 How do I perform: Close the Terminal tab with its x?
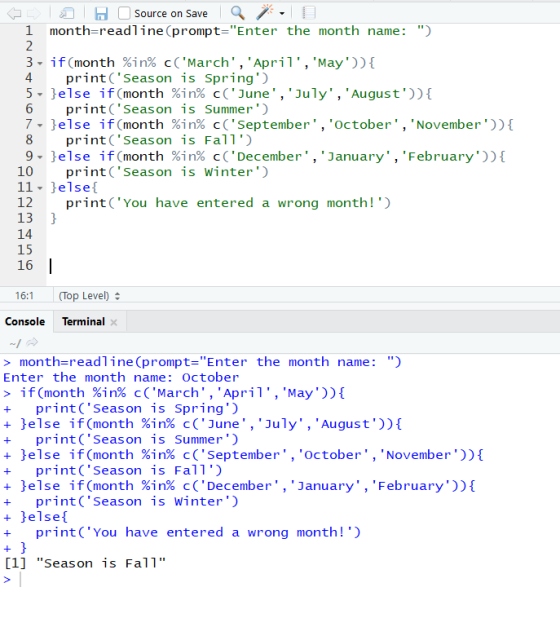point(114,322)
